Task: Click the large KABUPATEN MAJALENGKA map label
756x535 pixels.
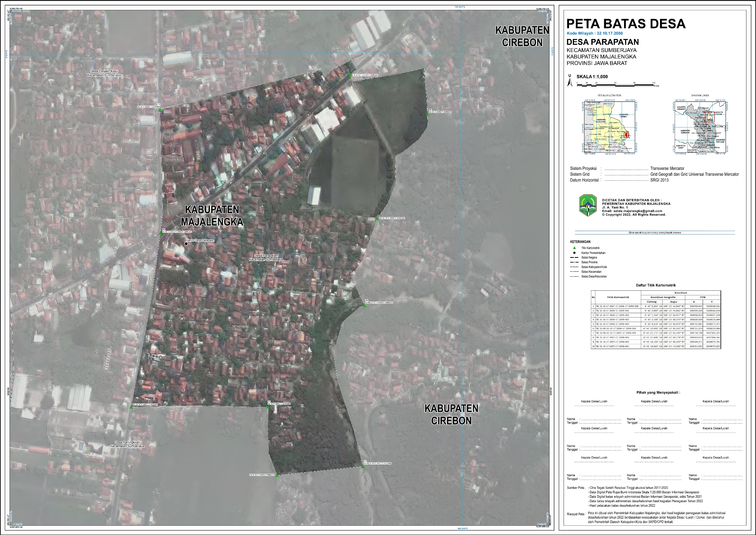Action: click(212, 215)
